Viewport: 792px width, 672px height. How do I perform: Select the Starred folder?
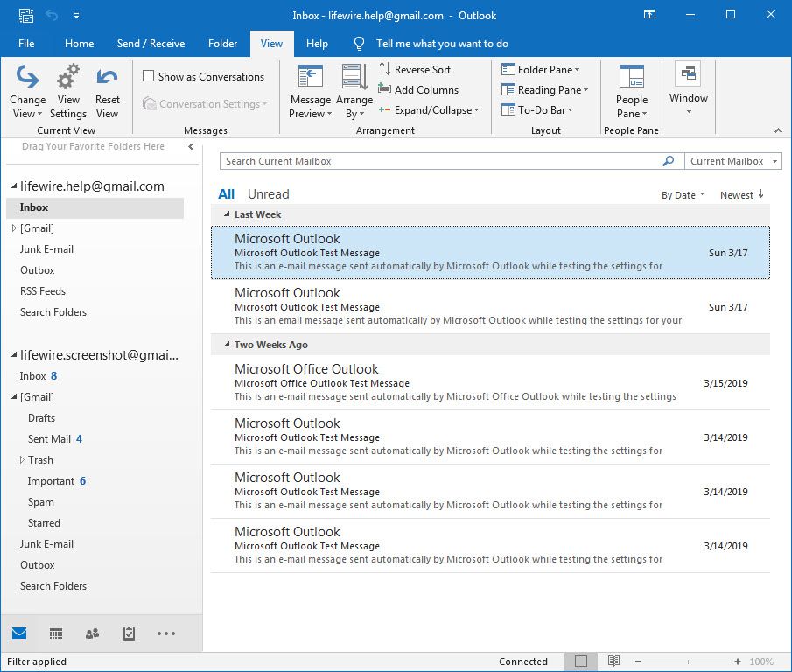[x=44, y=523]
